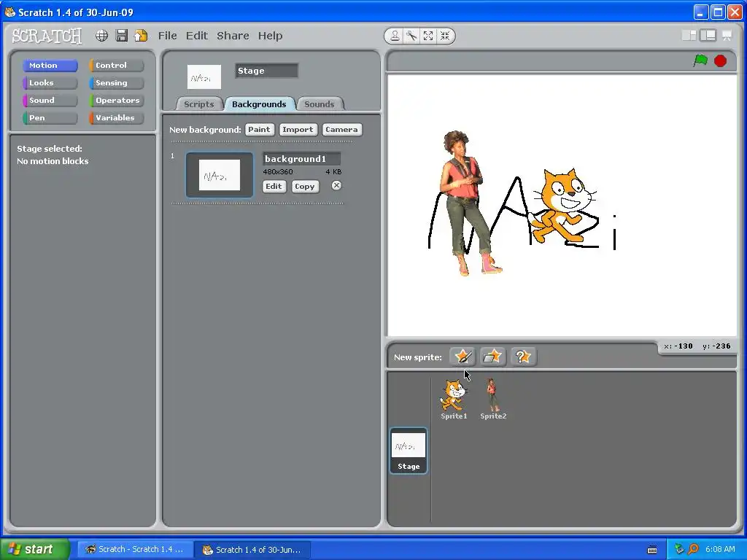The height and width of the screenshot is (560, 747).
Task: Switch to the Sounds tab
Action: [x=320, y=104]
